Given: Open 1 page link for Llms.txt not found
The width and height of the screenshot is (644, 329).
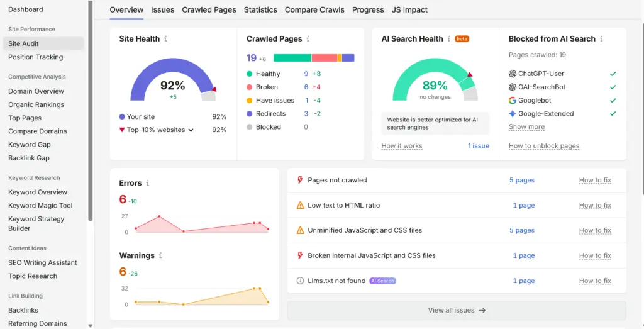Looking at the screenshot, I should [524, 281].
